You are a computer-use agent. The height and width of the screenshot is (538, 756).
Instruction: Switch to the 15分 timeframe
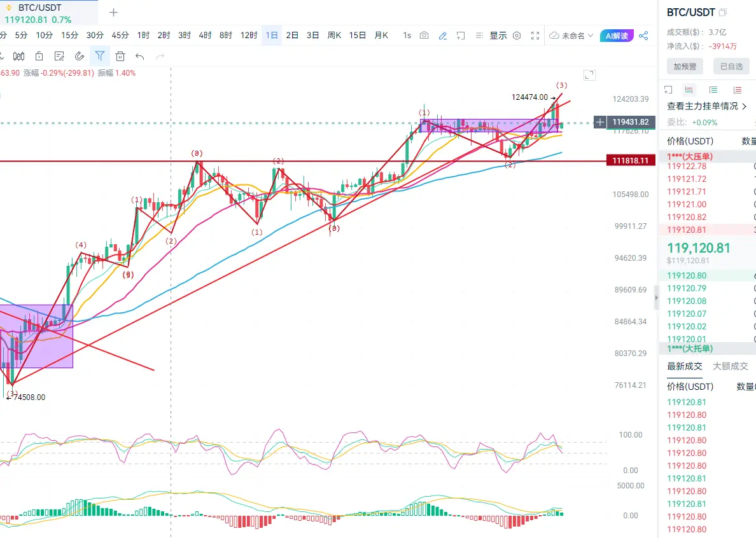(x=69, y=35)
